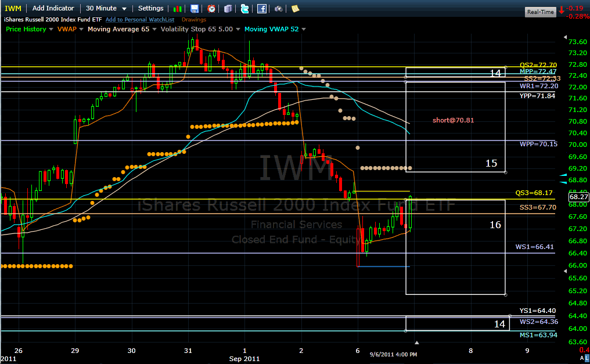Click the red-green bar chart style icon
Viewport: 590px width, 364px height.
(178, 9)
